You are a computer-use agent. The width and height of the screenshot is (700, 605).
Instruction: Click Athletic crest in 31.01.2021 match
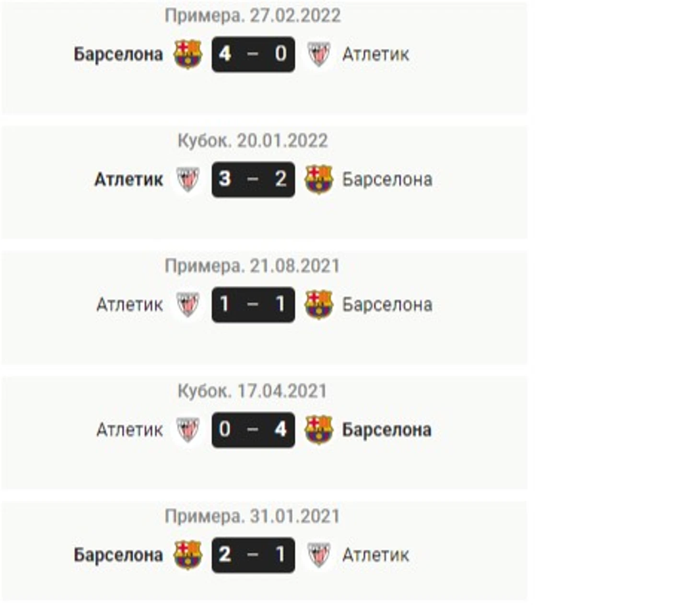point(318,555)
